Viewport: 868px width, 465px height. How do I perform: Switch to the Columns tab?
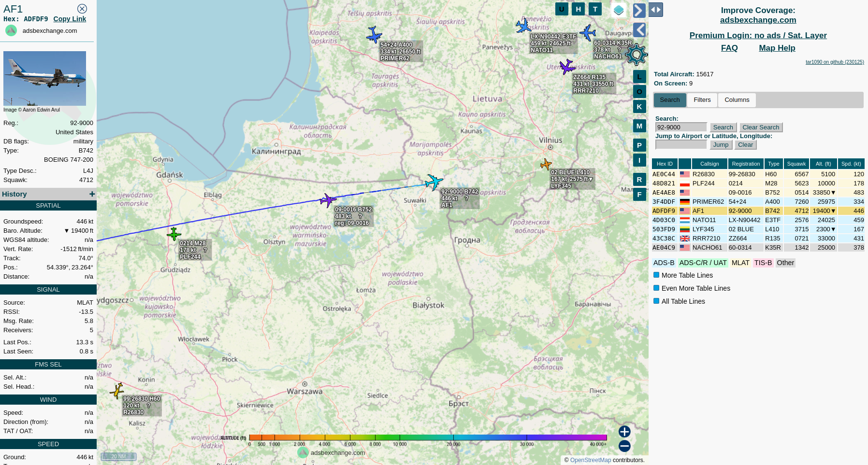737,100
